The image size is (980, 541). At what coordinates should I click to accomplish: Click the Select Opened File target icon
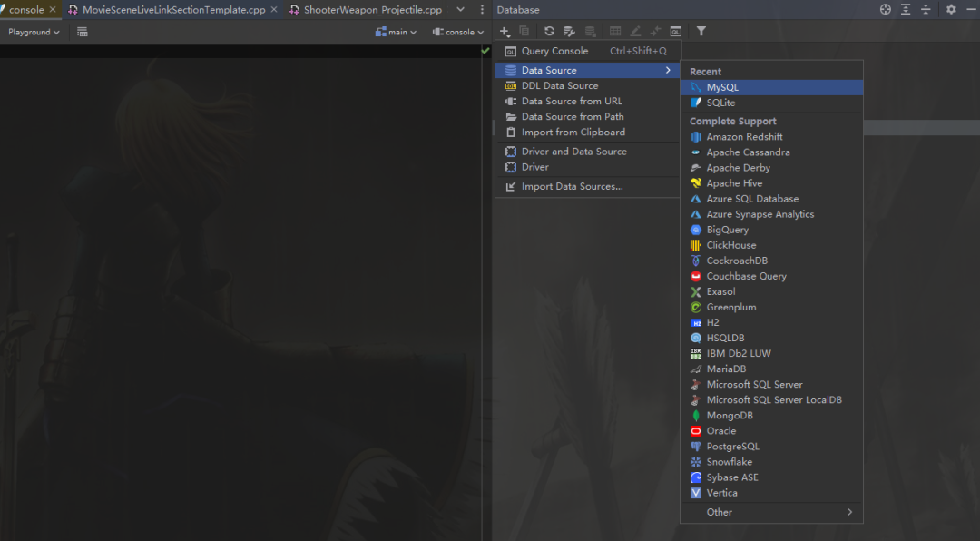pos(886,9)
